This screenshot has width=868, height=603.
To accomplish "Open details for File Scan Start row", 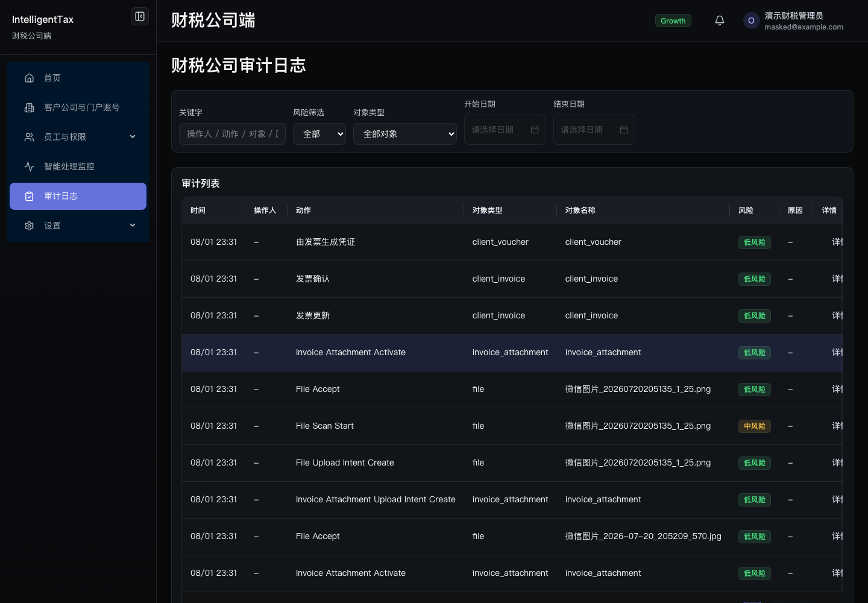I will pos(837,426).
